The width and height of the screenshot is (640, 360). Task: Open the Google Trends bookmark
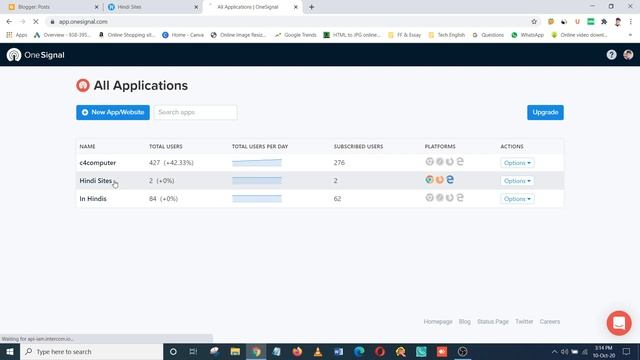(x=296, y=35)
